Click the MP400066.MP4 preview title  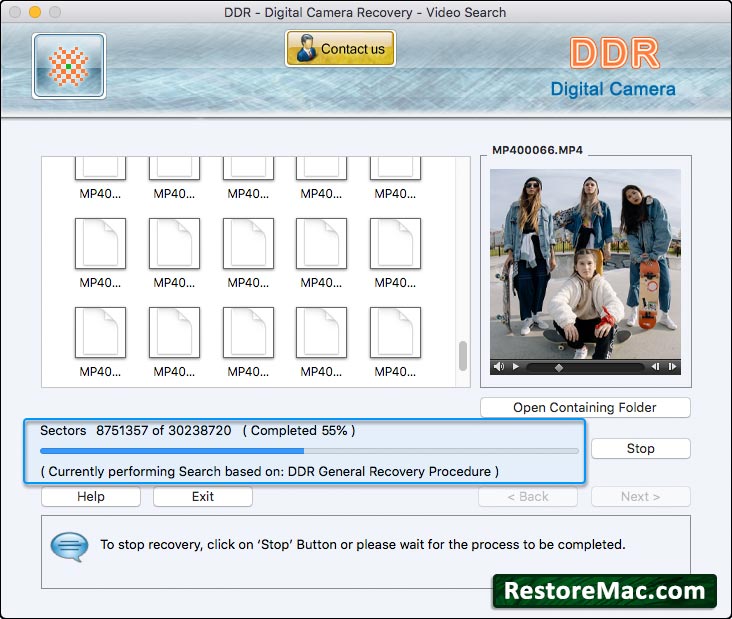(x=537, y=150)
